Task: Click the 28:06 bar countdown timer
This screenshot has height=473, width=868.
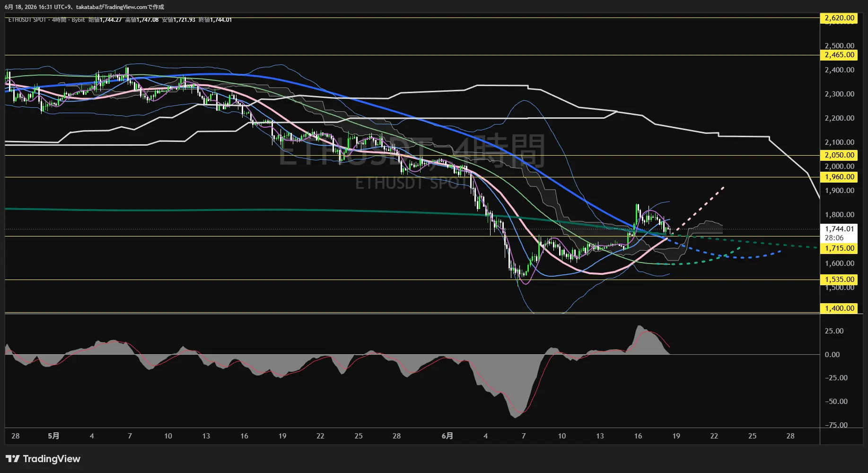Action: (x=834, y=238)
